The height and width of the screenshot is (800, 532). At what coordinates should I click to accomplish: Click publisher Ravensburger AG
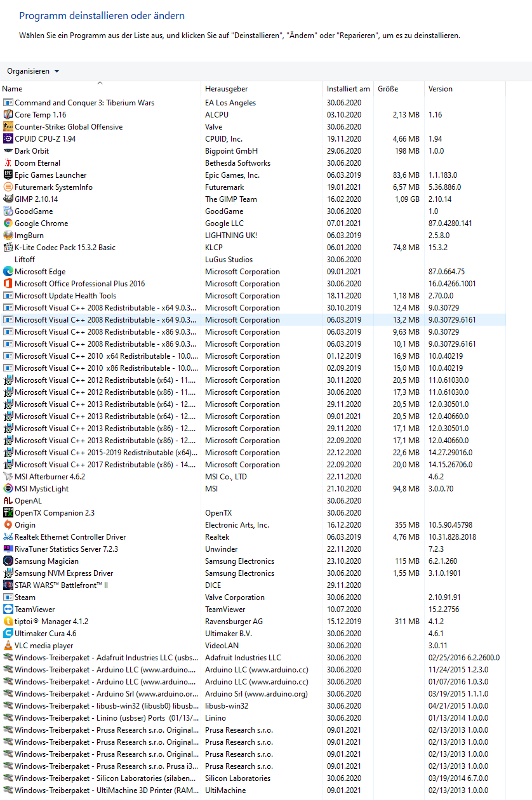234,622
